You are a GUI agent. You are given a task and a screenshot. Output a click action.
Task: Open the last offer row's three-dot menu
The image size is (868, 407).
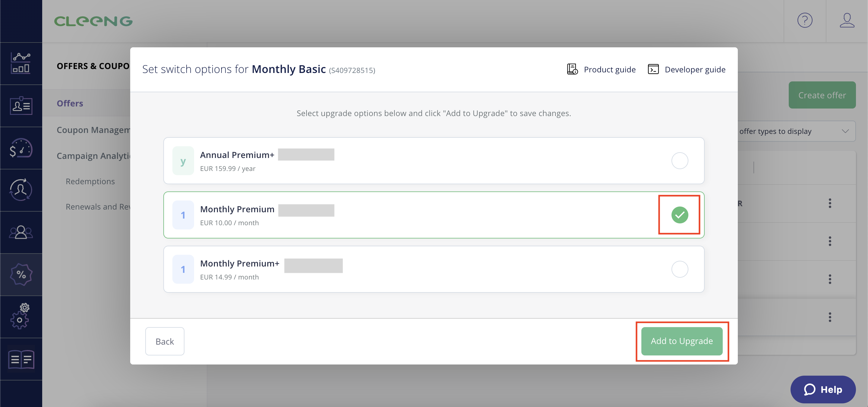click(830, 317)
